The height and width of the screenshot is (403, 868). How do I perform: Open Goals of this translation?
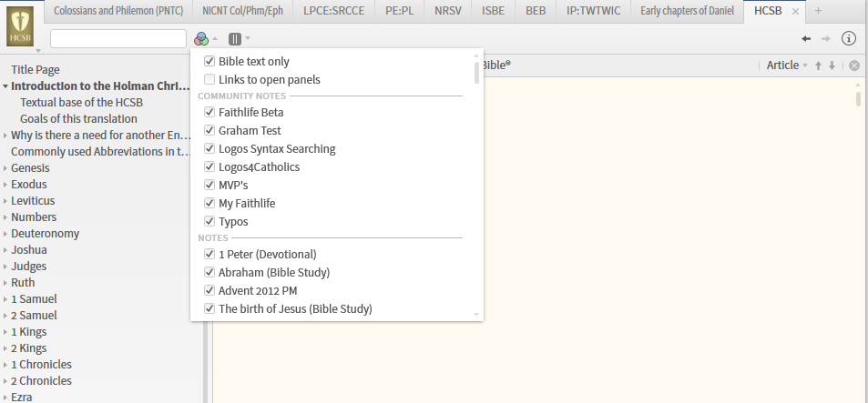click(x=78, y=119)
